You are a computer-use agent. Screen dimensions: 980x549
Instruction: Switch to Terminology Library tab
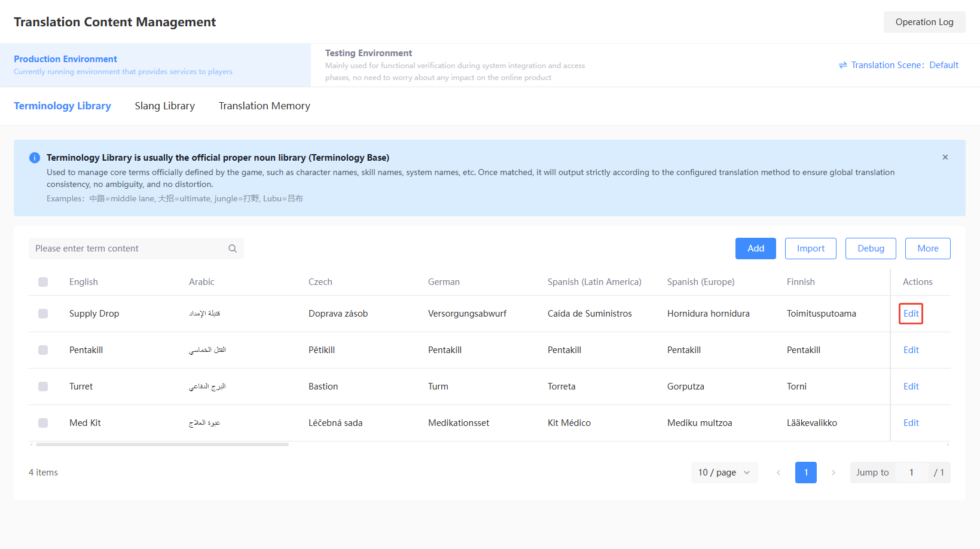point(62,106)
